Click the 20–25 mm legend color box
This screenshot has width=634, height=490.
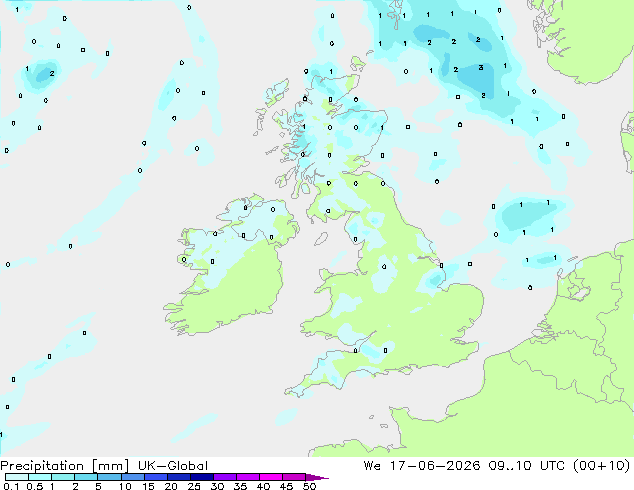[178, 477]
